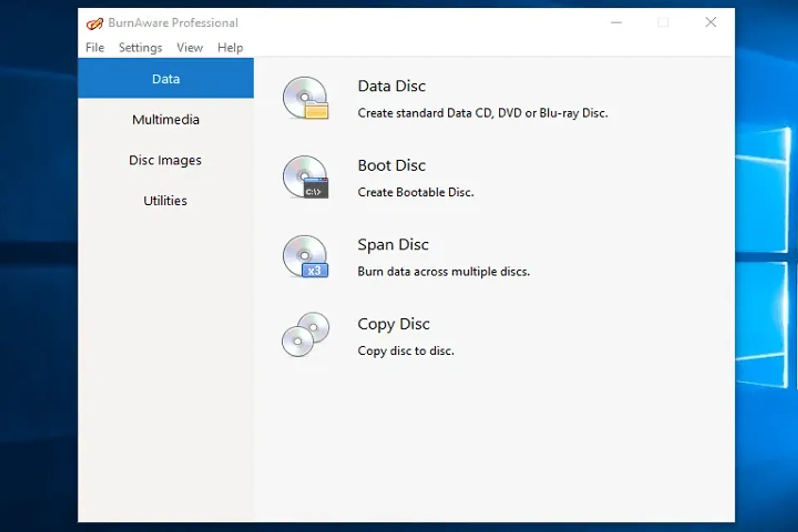Launch the Span Disc title link
Viewport: 798px width, 532px height.
393,245
